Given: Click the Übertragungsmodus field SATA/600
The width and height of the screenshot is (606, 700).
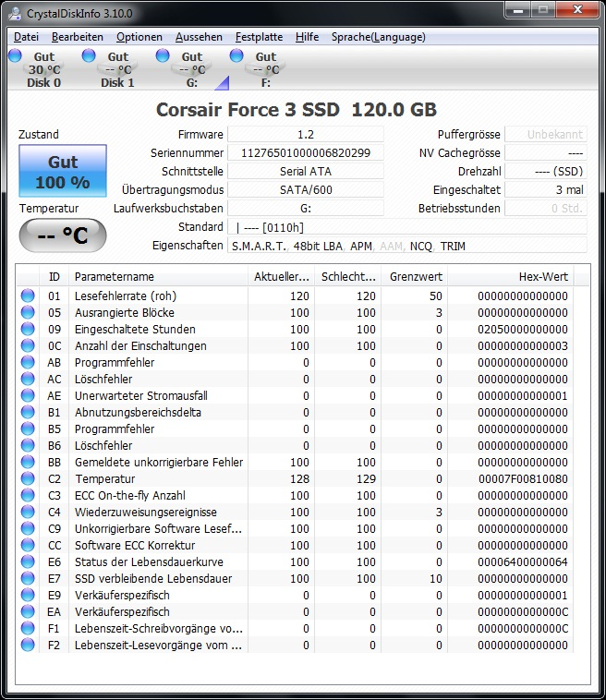Looking at the screenshot, I should [x=306, y=189].
